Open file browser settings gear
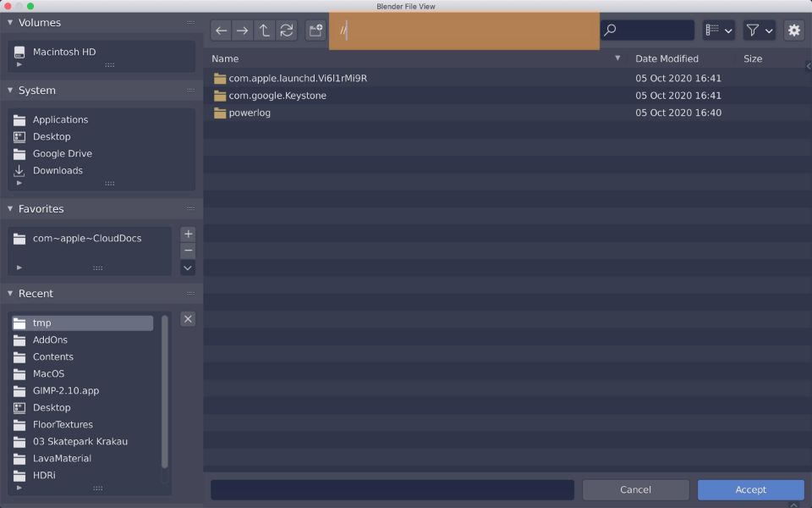 [x=793, y=30]
